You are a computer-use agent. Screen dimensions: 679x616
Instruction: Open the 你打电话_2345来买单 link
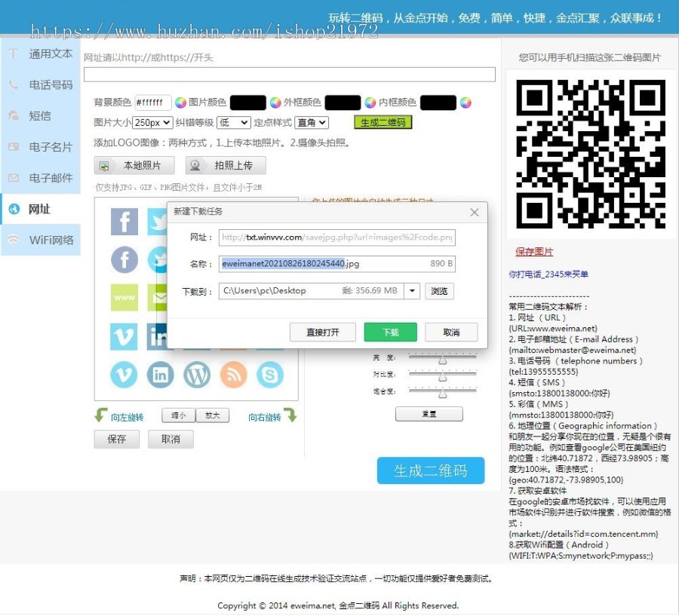(548, 274)
